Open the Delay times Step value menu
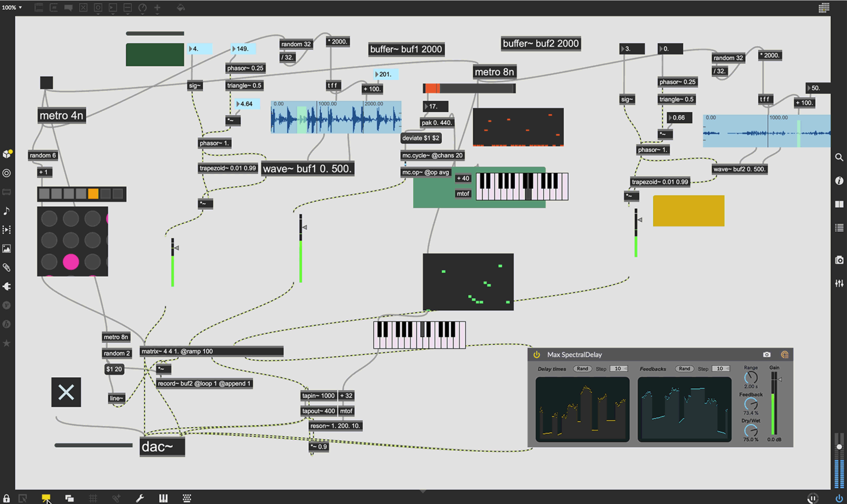 tap(619, 369)
